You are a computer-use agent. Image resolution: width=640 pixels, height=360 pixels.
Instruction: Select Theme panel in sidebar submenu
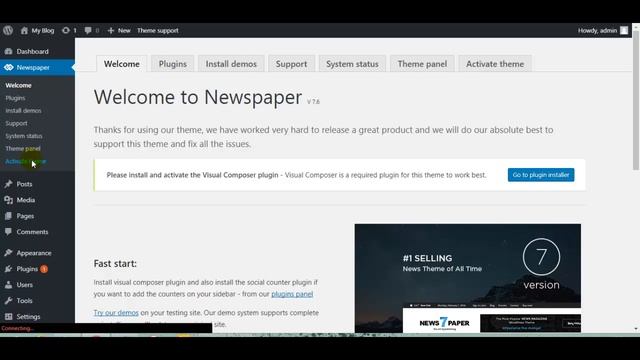(23, 149)
